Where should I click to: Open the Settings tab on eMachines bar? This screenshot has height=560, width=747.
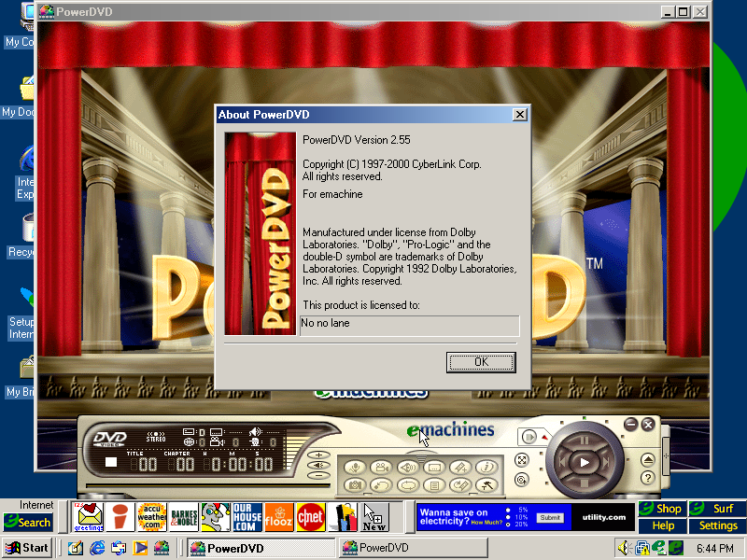(x=718, y=525)
